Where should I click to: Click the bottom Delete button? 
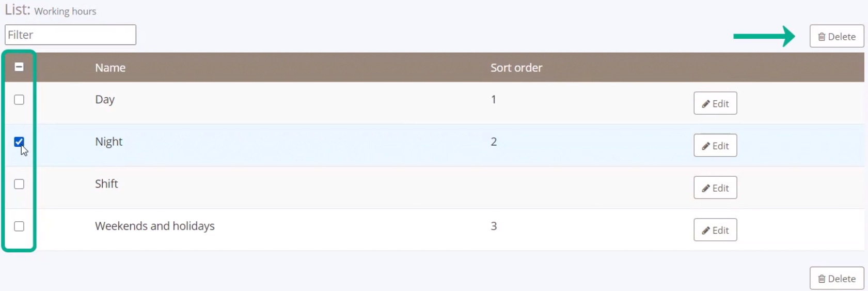(837, 278)
